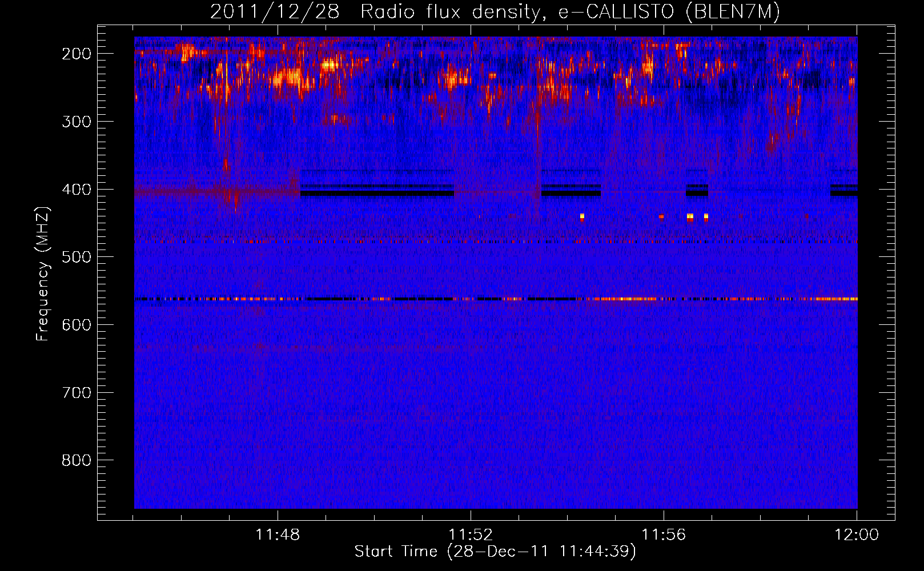The height and width of the screenshot is (571, 924).
Task: Click the 300 frequency tick label
Action: coord(77,122)
